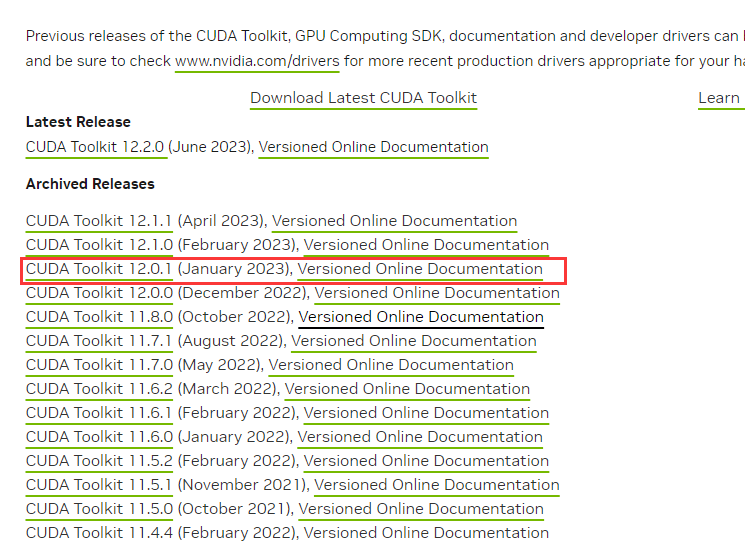
Task: Open CUDA Toolkit 12.1.1 archived release
Action: click(98, 221)
